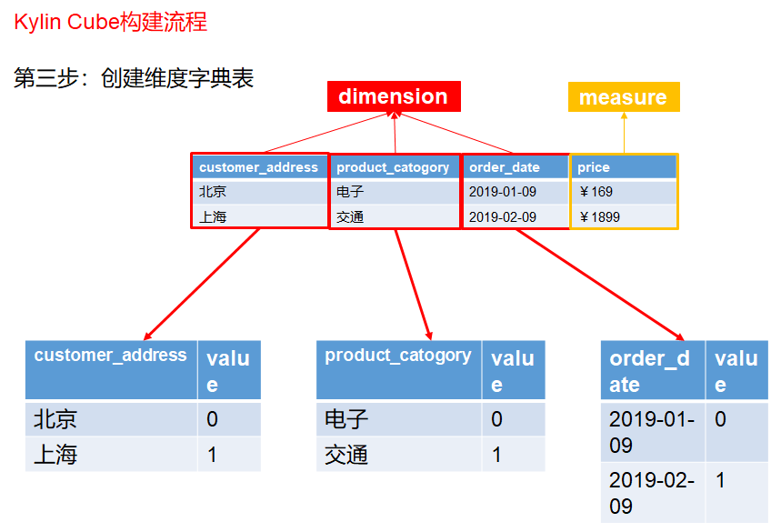This screenshot has height=532, width=771.
Task: Select '电子' in the product_catogory dictionary table
Action: pyautogui.click(x=346, y=419)
